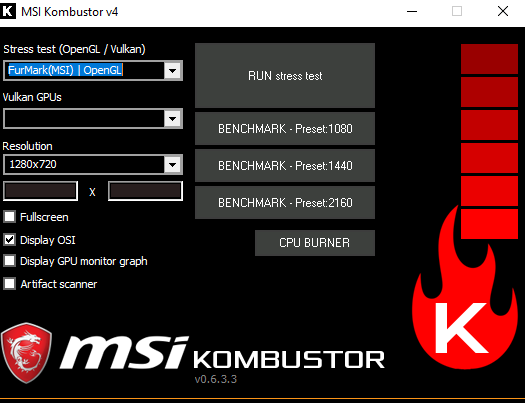Screen dimensions: 525x403
Task: Start BENCHMARK Preset:1440
Action: 285,165
